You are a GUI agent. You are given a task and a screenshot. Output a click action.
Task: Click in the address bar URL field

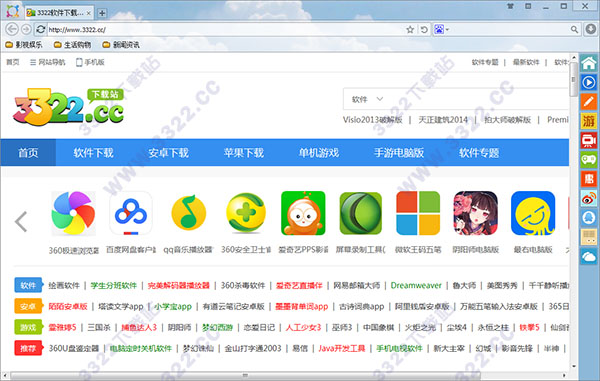(x=226, y=29)
